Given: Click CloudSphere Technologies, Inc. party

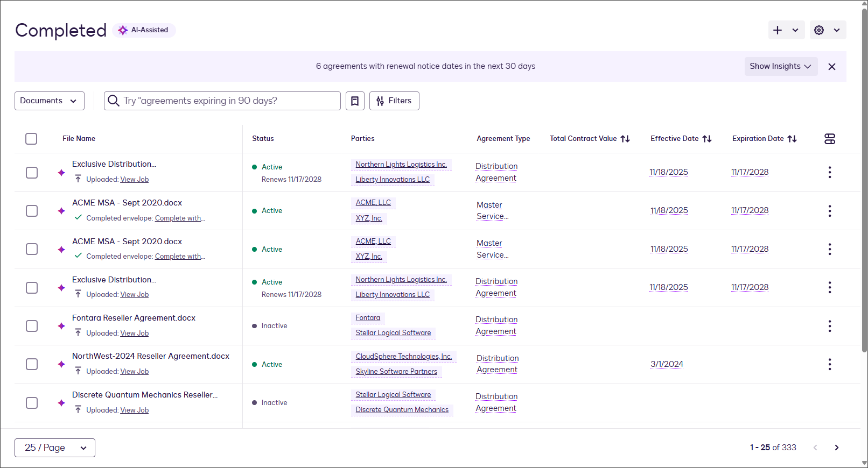Looking at the screenshot, I should (x=404, y=357).
